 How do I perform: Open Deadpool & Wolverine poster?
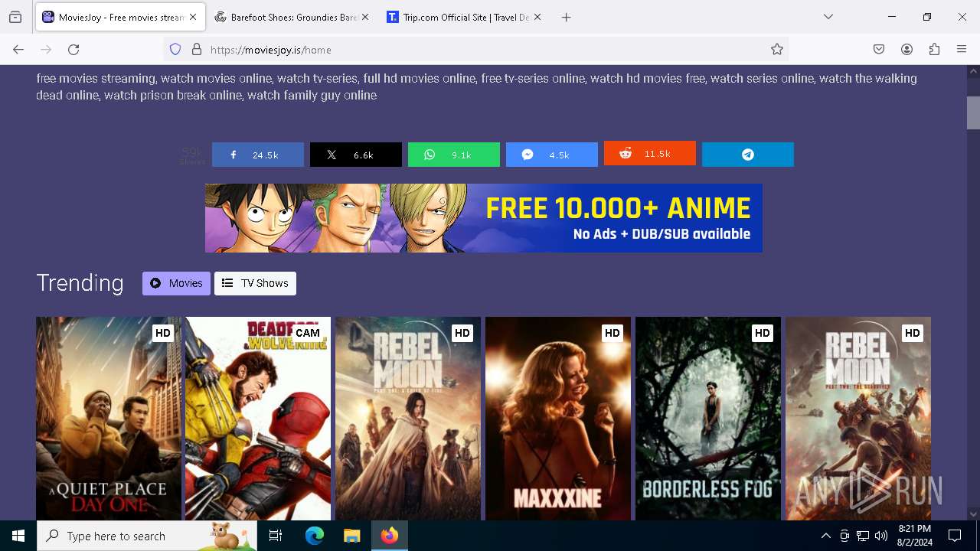tap(258, 419)
